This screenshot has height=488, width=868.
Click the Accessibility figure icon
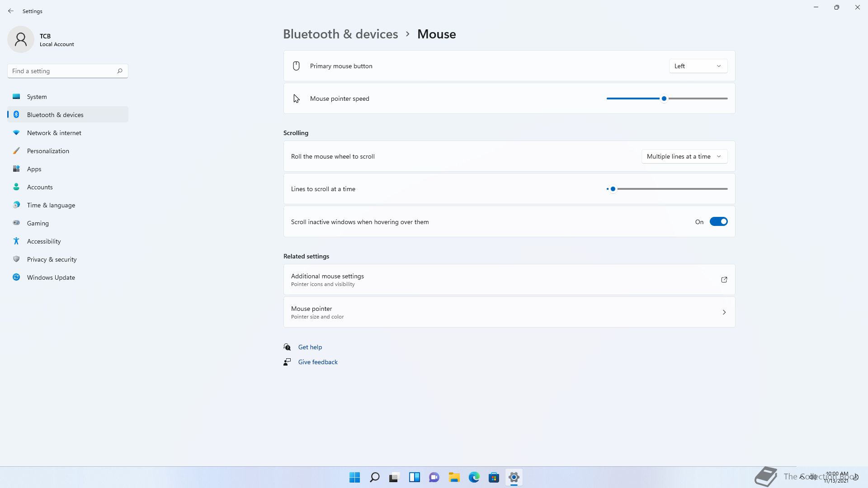click(x=16, y=241)
